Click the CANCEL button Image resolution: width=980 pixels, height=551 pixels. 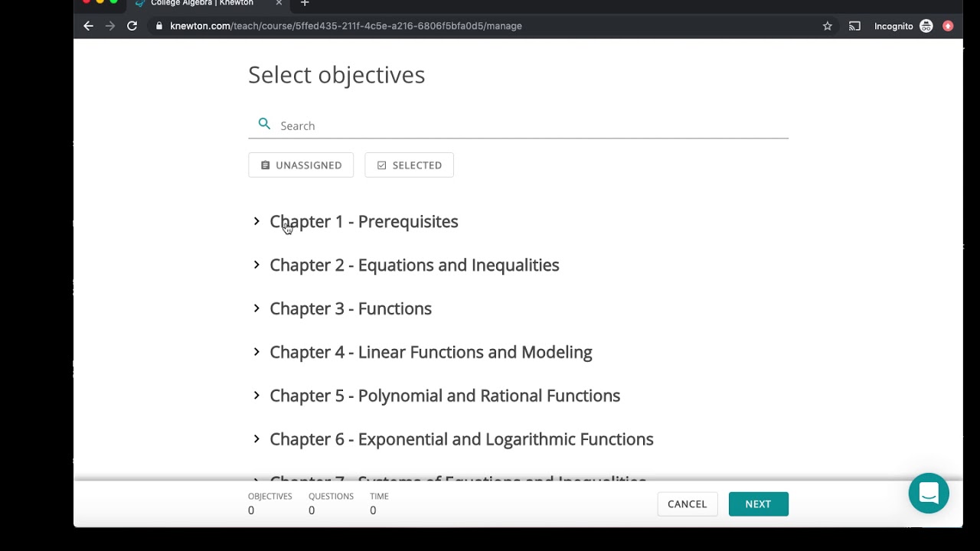point(687,504)
